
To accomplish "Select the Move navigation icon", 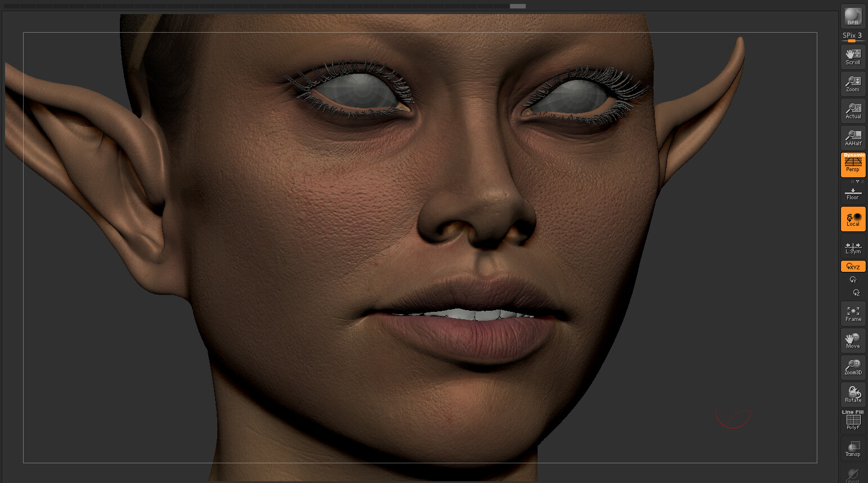I will 853,340.
